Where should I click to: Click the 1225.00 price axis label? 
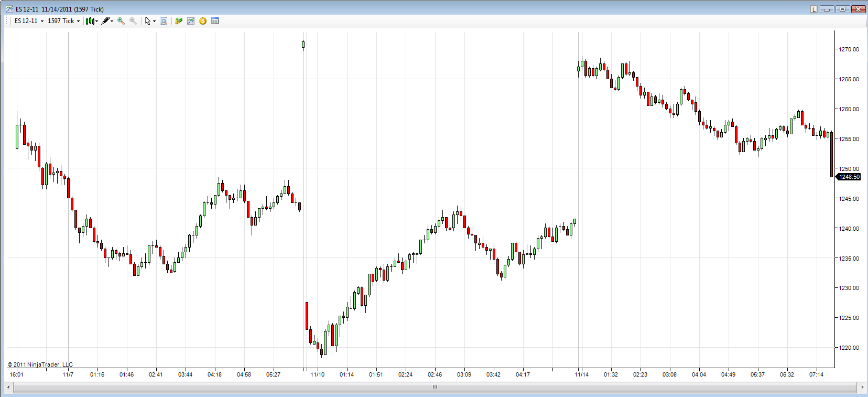coord(849,318)
